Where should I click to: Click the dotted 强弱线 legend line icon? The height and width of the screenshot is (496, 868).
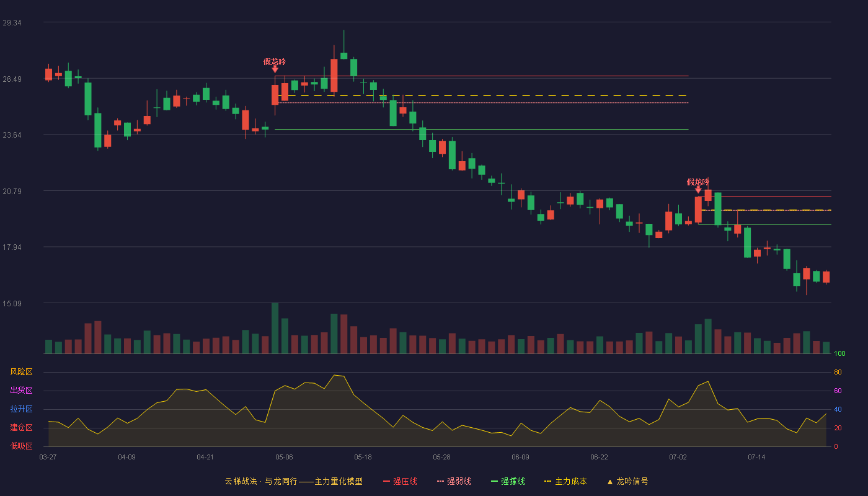(440, 482)
